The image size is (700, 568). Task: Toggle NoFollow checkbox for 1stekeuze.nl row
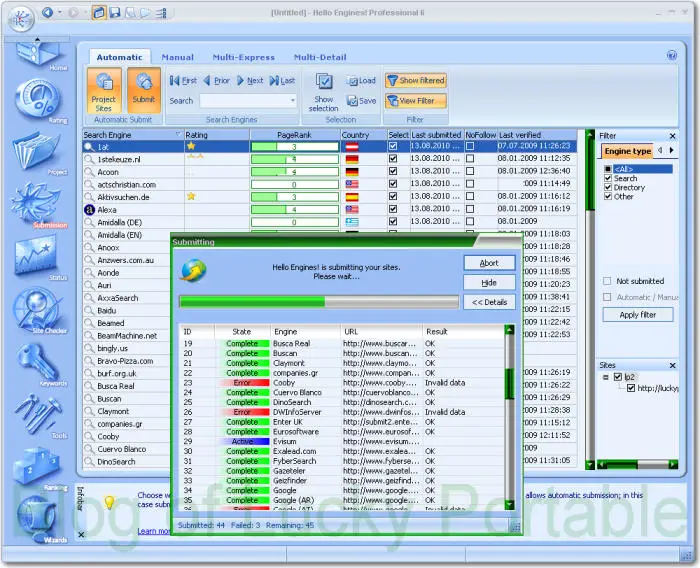pyautogui.click(x=470, y=159)
